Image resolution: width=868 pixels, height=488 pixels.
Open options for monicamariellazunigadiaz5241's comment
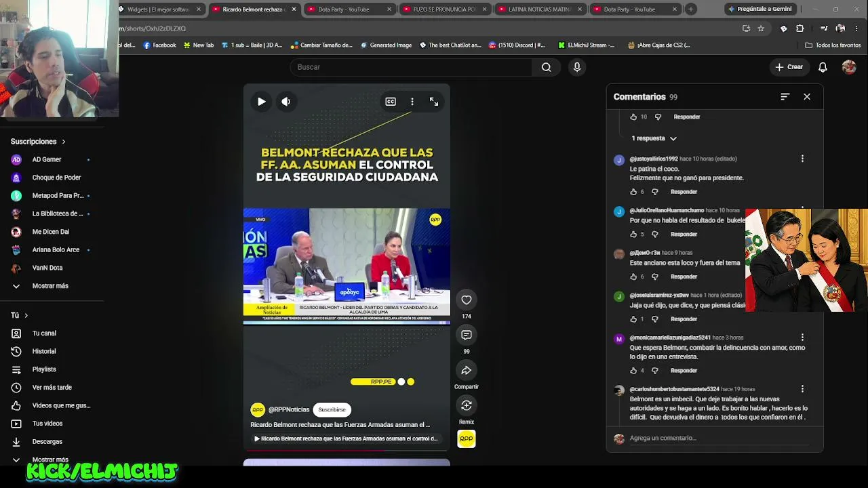tap(802, 338)
